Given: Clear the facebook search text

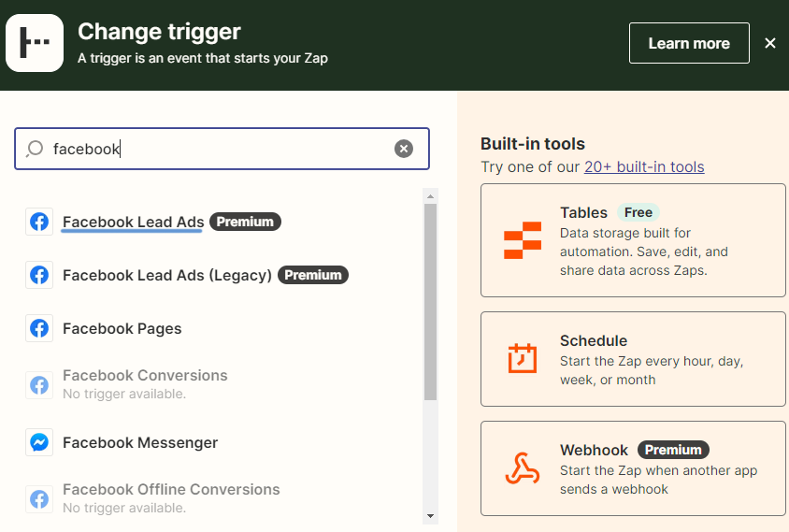Looking at the screenshot, I should [x=404, y=149].
